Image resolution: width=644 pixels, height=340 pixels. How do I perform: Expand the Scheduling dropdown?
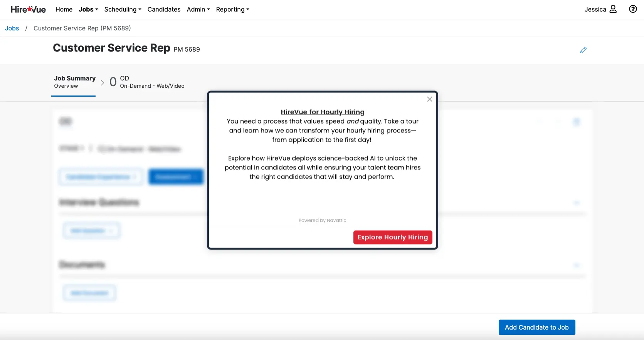(x=123, y=9)
